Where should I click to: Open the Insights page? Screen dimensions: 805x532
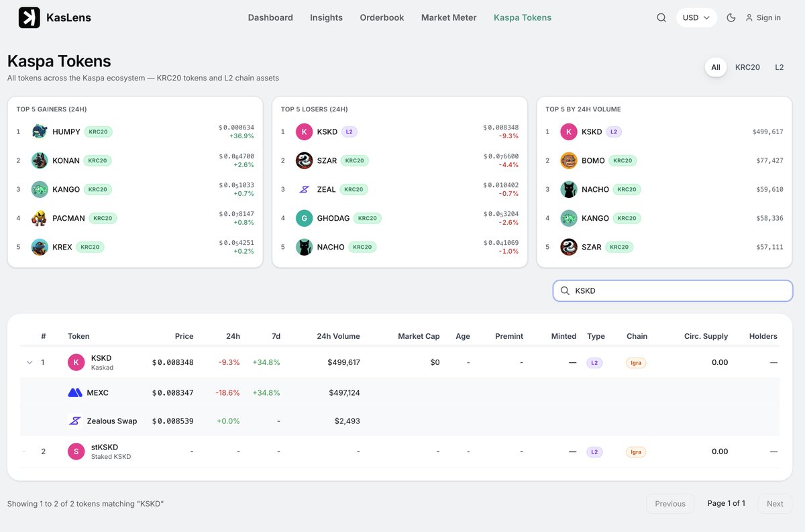326,17
